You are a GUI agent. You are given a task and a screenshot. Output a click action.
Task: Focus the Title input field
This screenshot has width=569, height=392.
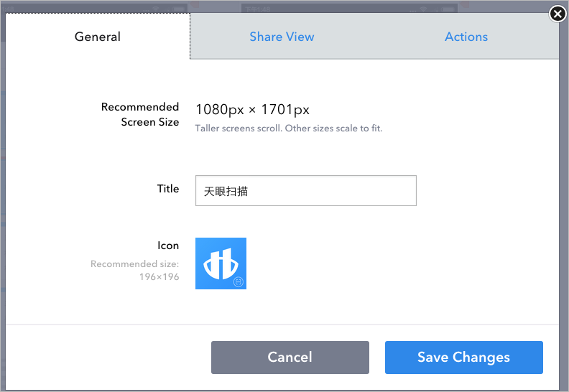[x=305, y=191]
